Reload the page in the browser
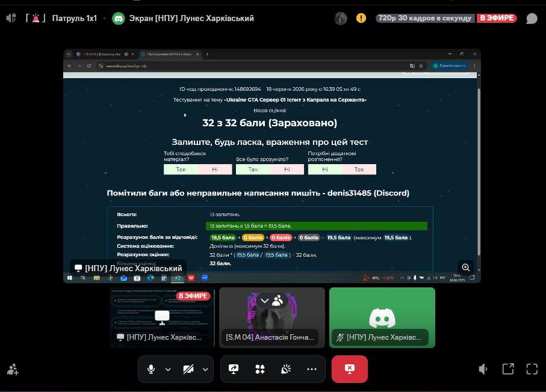 click(89, 66)
